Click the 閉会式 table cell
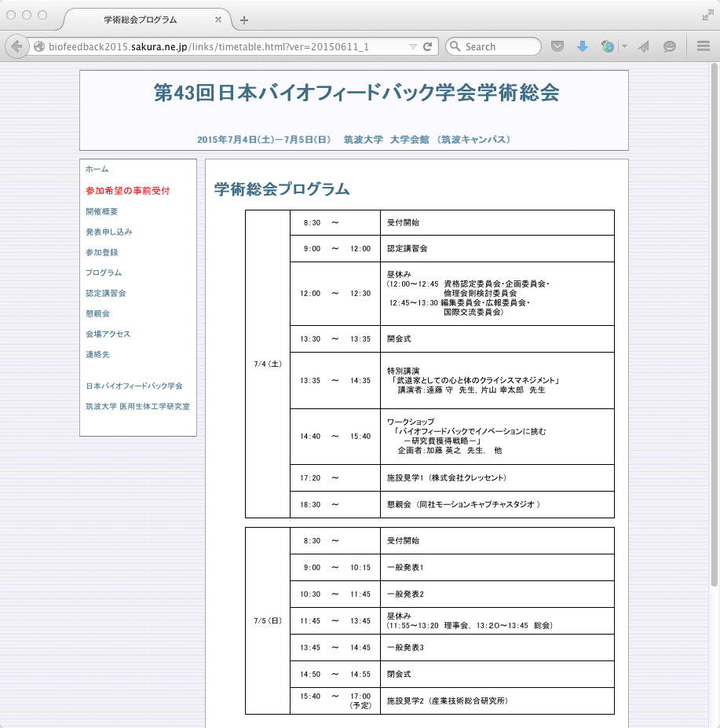 (497, 674)
